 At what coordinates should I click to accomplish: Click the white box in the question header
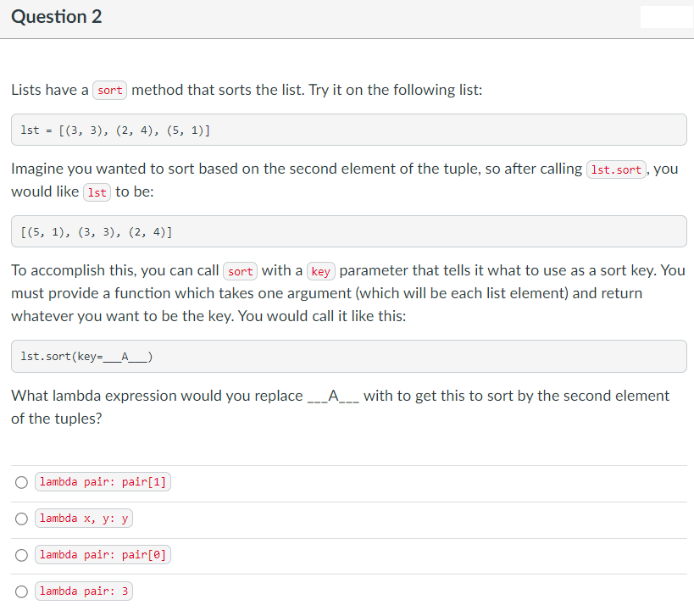coord(667,17)
